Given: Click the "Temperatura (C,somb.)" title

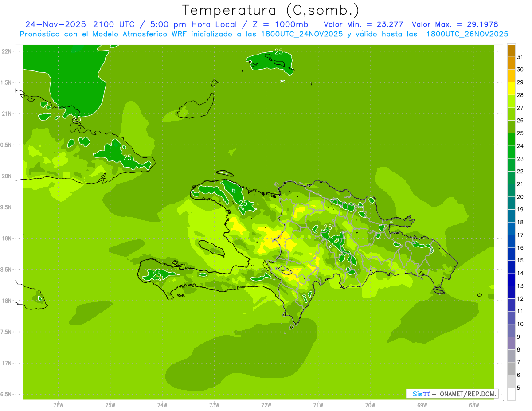Looking at the screenshot, I should 271,11.
